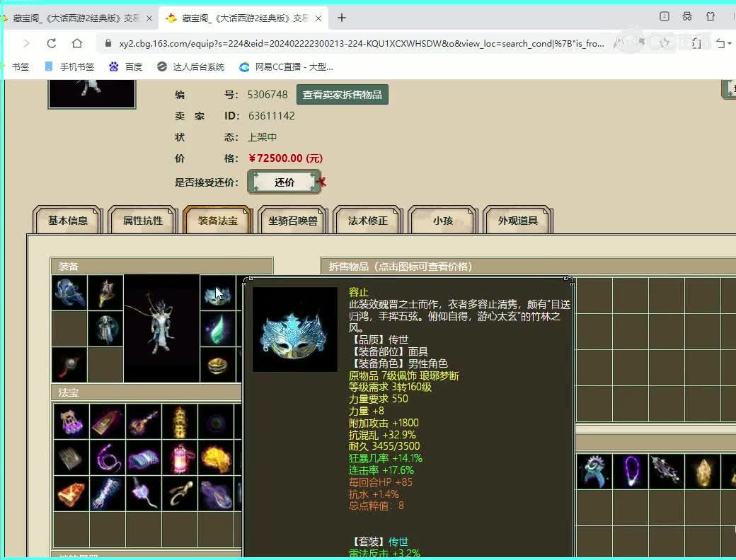Close the first 藏宝阁 tab
The image size is (736, 560).
point(149,18)
